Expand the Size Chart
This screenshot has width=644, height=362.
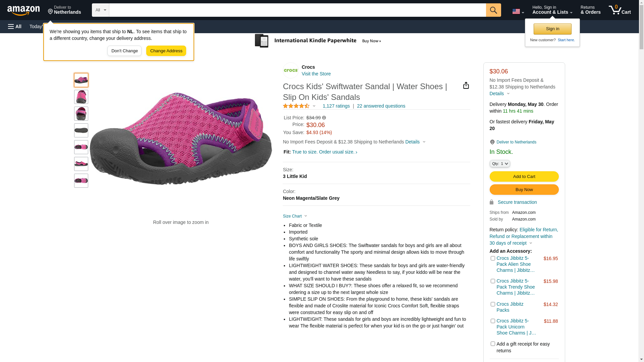point(294,216)
